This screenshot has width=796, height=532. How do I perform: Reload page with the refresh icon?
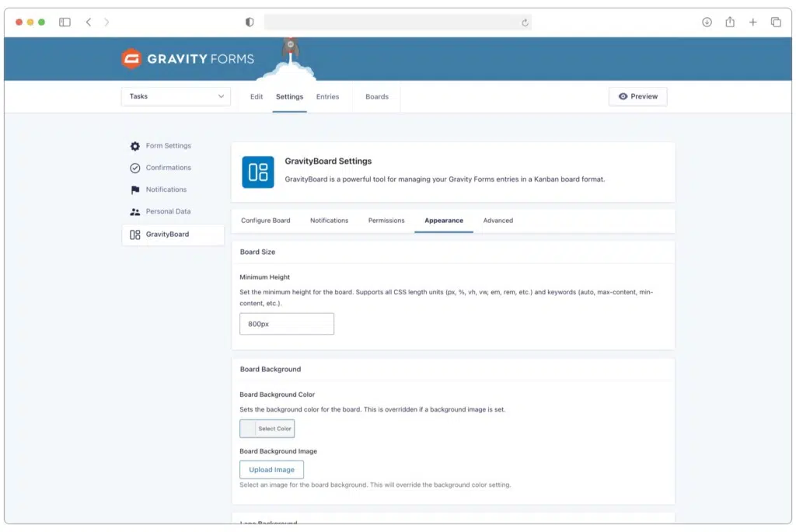(525, 23)
